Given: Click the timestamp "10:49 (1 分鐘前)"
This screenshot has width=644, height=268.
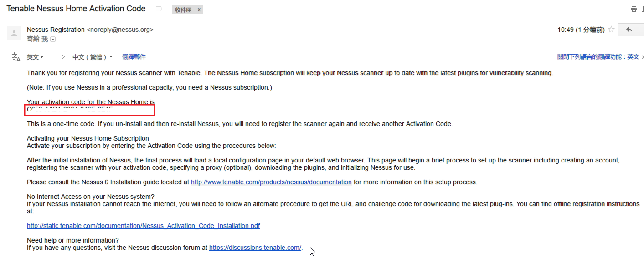Looking at the screenshot, I should click(581, 30).
